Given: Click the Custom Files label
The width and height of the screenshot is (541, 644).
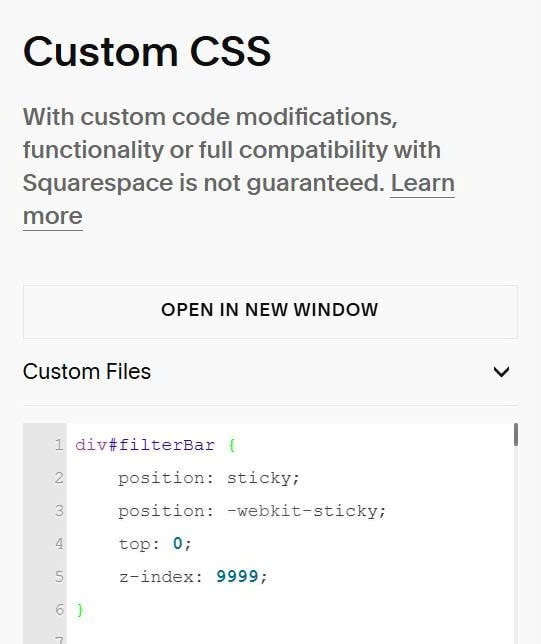Looking at the screenshot, I should pyautogui.click(x=87, y=371).
